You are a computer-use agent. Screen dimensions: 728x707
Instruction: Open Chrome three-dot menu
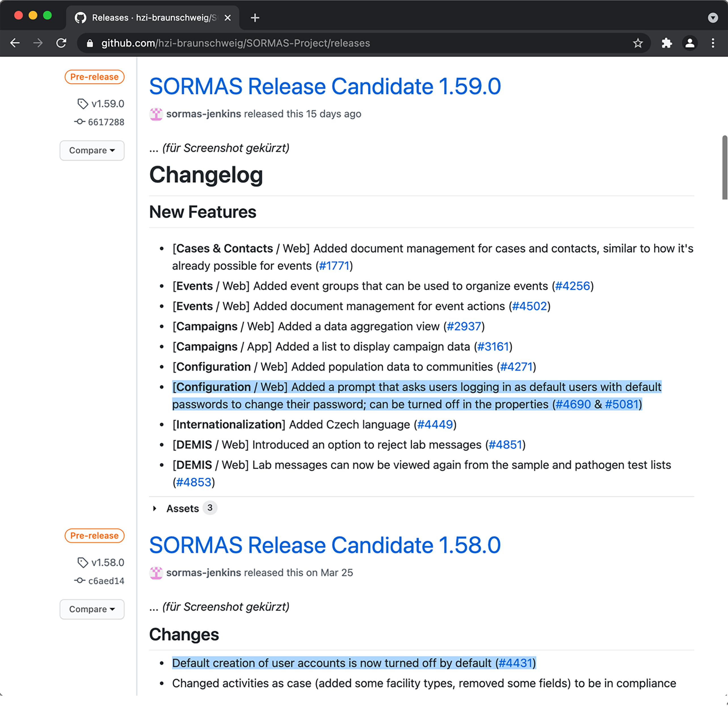click(713, 43)
